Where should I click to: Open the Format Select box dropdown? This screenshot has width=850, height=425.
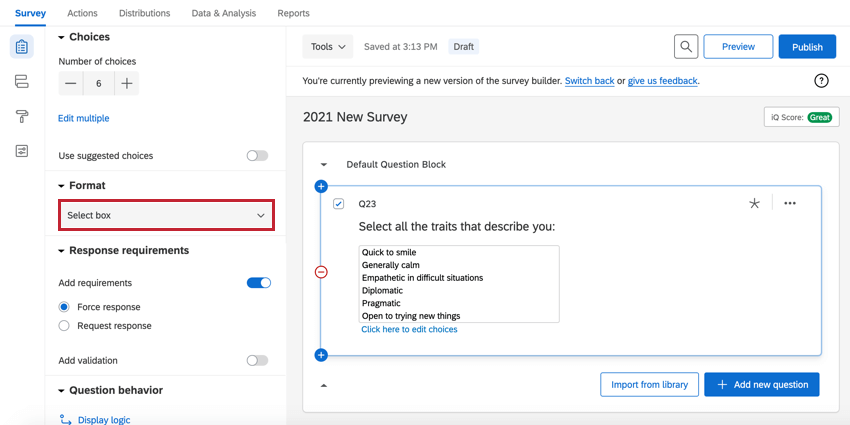pos(166,215)
